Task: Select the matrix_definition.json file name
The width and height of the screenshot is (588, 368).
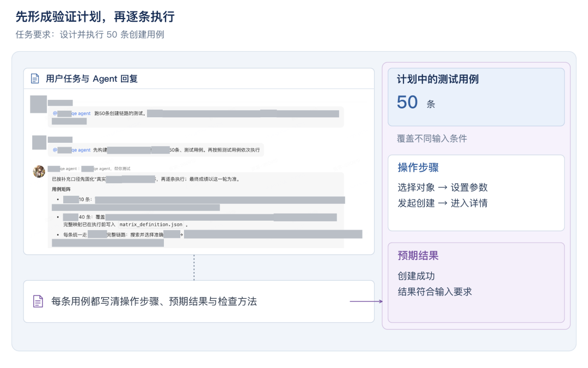Action: click(x=151, y=225)
